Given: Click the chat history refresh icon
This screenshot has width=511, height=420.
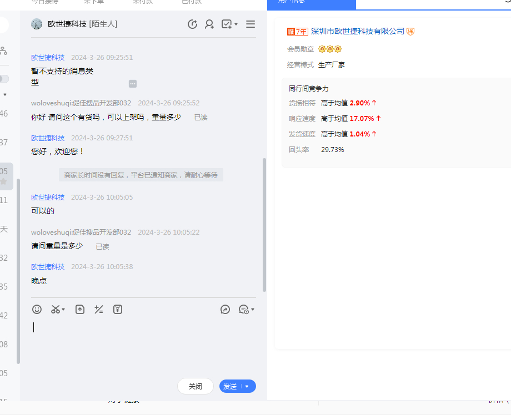Looking at the screenshot, I should 193,24.
